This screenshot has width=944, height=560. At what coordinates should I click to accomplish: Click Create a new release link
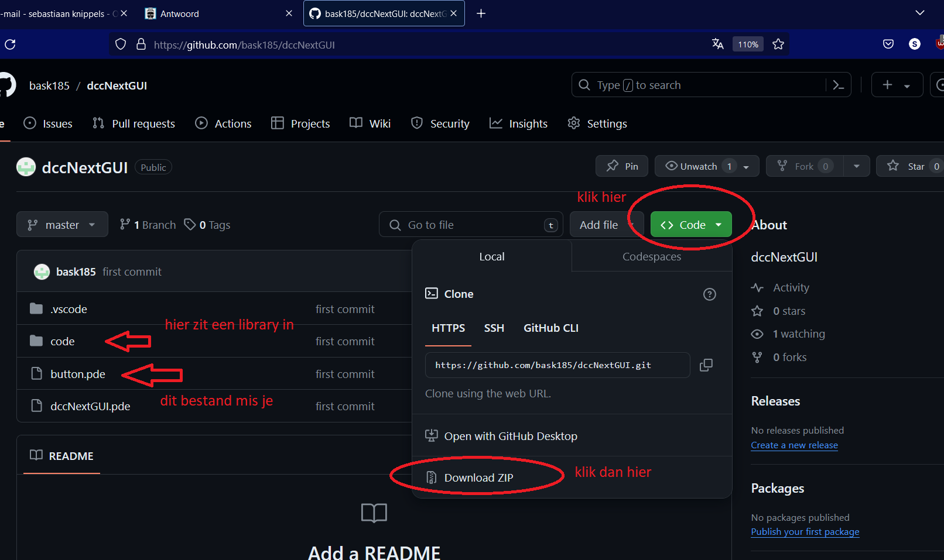pos(794,445)
